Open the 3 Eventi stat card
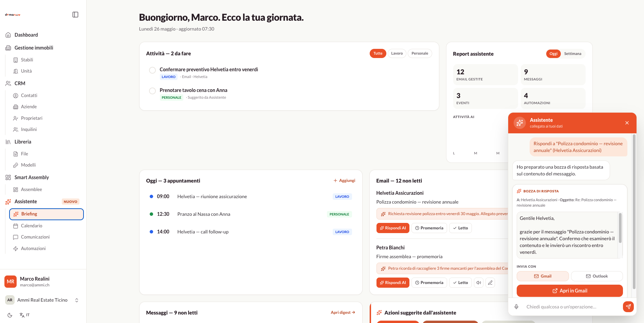The width and height of the screenshot is (644, 323). pyautogui.click(x=485, y=98)
